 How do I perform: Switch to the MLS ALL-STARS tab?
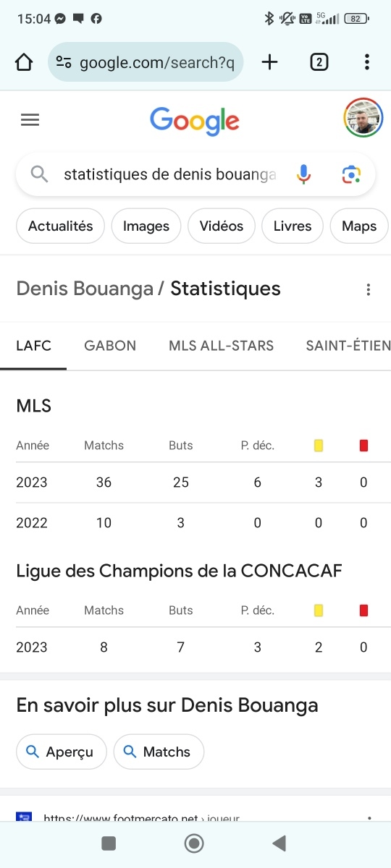tap(222, 346)
